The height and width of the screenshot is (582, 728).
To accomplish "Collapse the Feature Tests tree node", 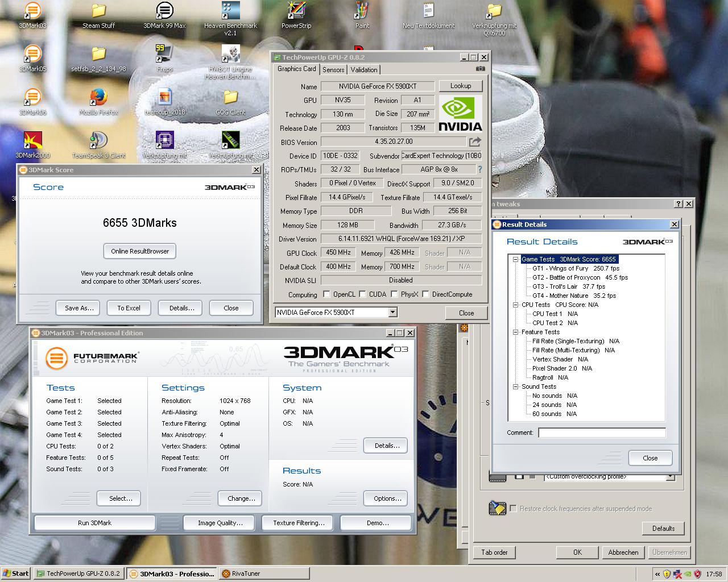I will (515, 332).
